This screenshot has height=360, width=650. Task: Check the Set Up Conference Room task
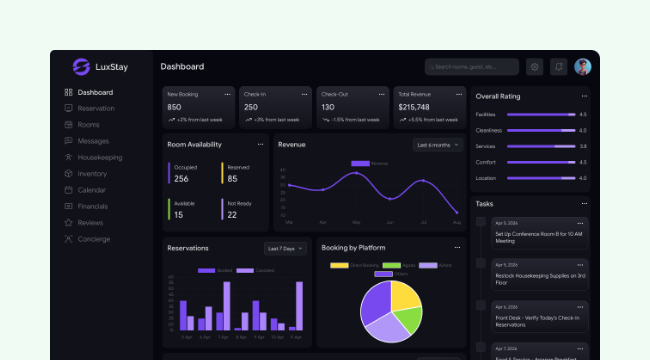click(481, 222)
